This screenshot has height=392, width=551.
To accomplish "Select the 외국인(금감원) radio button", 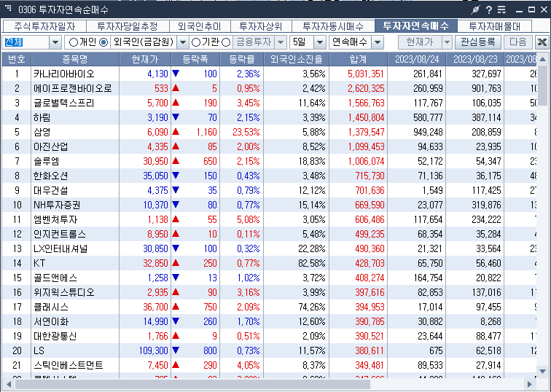I will click(x=103, y=42).
